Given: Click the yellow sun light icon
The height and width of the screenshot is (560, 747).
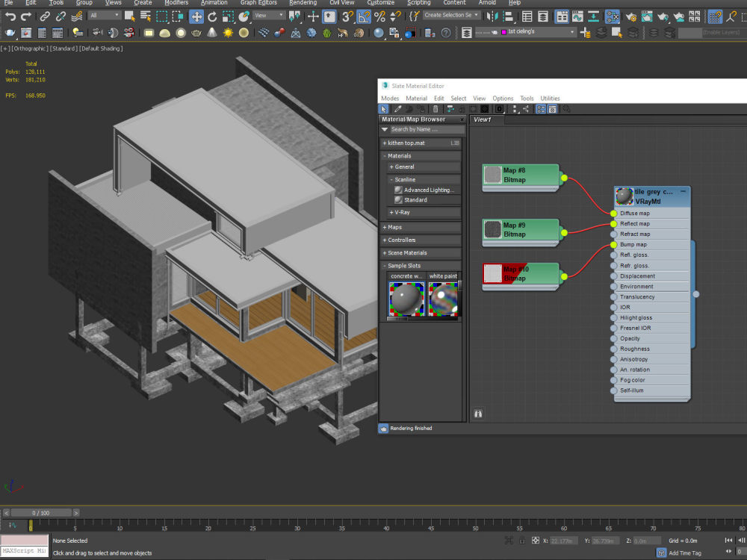Looking at the screenshot, I should (x=228, y=33).
